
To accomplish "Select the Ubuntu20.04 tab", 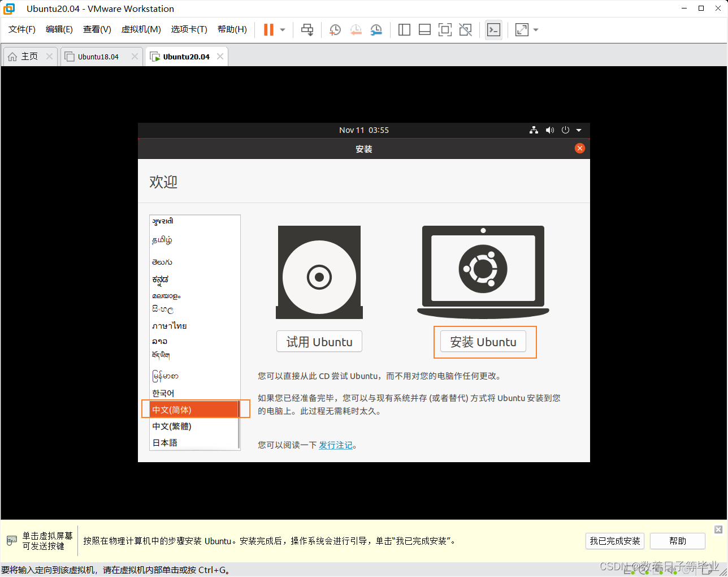I will click(x=186, y=57).
